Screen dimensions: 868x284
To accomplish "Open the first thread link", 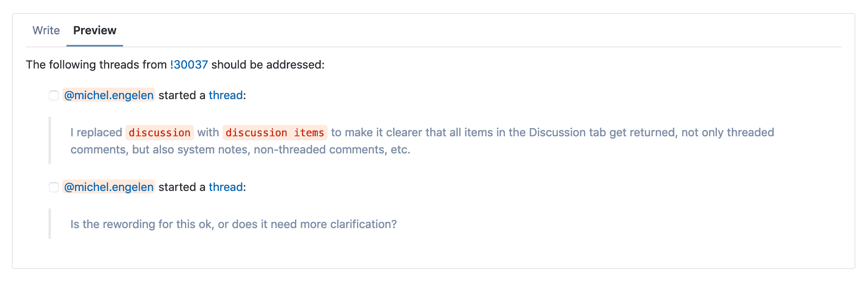I will [x=225, y=95].
